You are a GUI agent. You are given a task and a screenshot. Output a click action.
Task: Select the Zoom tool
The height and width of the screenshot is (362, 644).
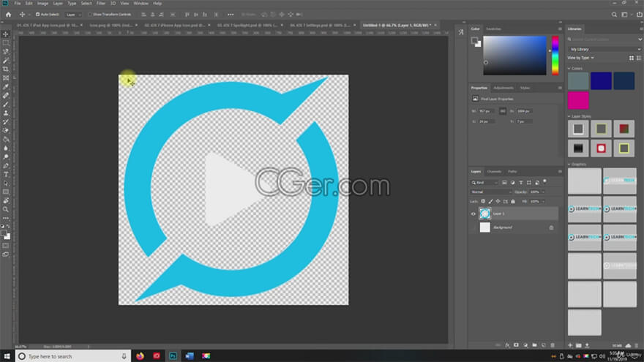click(6, 209)
